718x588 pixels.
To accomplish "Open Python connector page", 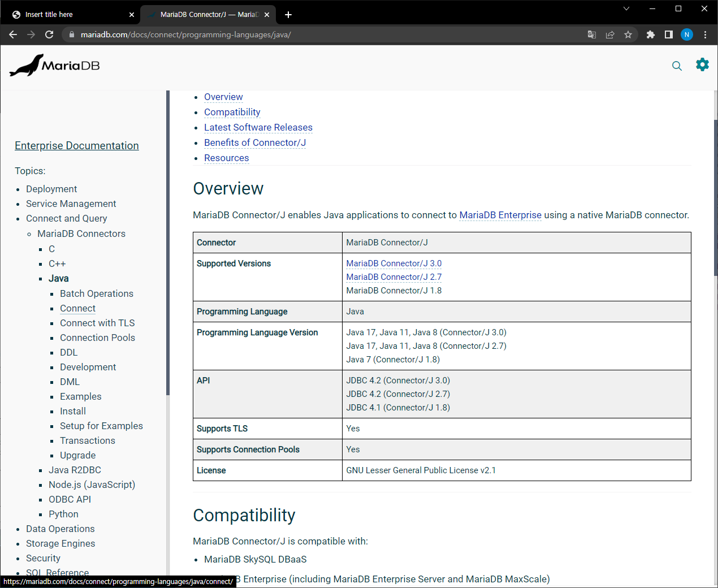I will click(x=63, y=514).
